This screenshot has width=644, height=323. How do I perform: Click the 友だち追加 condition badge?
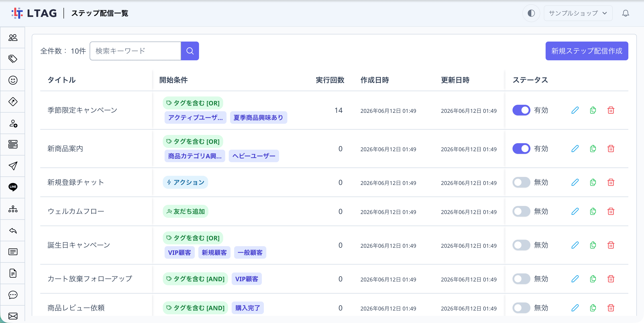pyautogui.click(x=186, y=211)
